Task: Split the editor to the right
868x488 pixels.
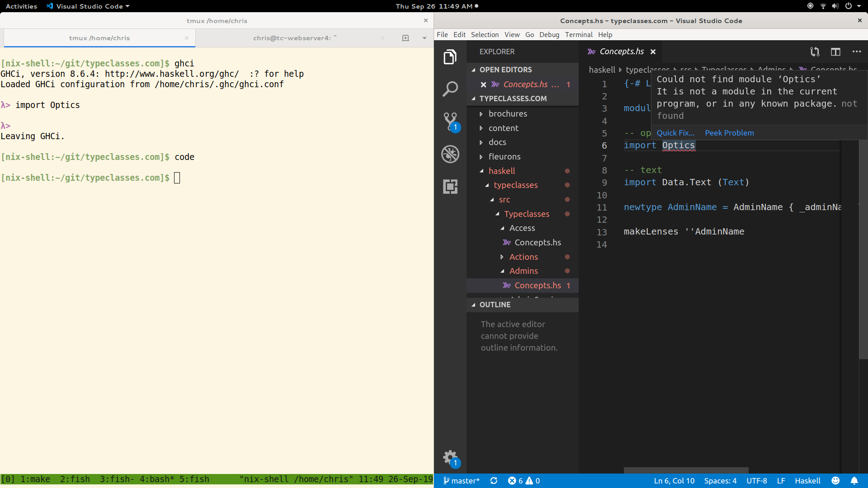Action: [x=835, y=52]
